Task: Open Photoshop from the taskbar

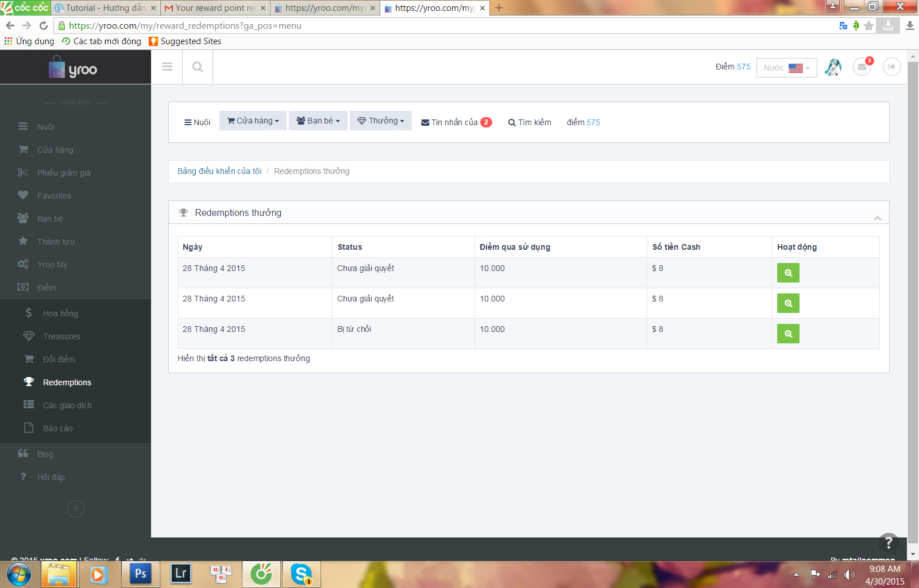Action: (141, 574)
